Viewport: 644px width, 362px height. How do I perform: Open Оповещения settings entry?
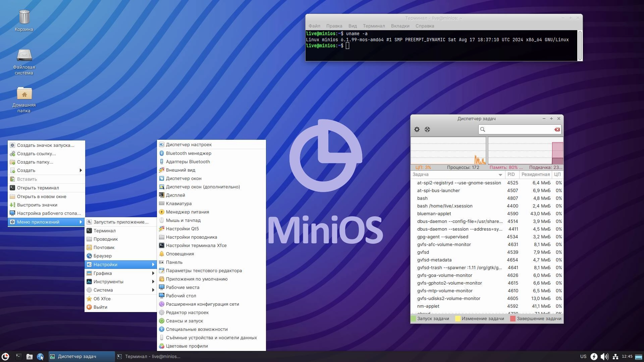tap(211, 254)
